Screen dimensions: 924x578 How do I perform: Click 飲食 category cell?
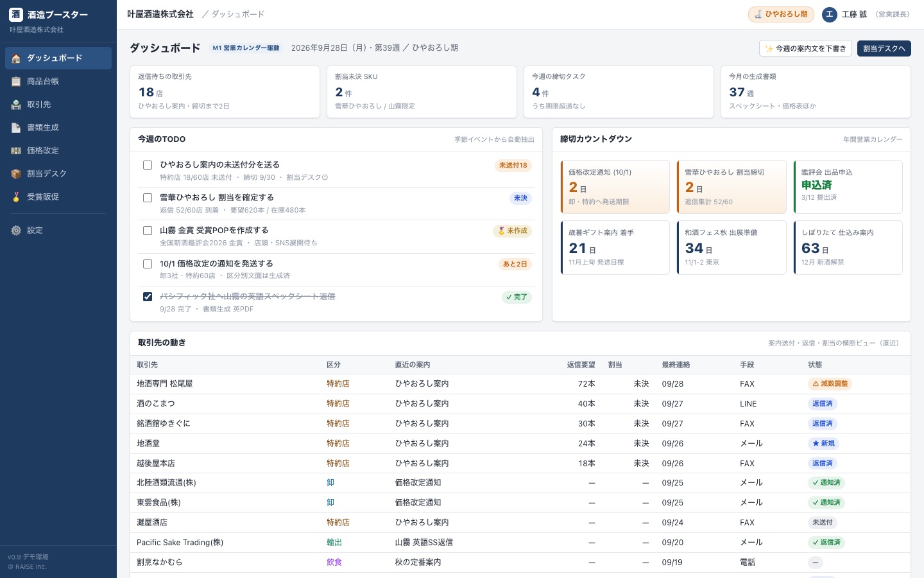334,563
